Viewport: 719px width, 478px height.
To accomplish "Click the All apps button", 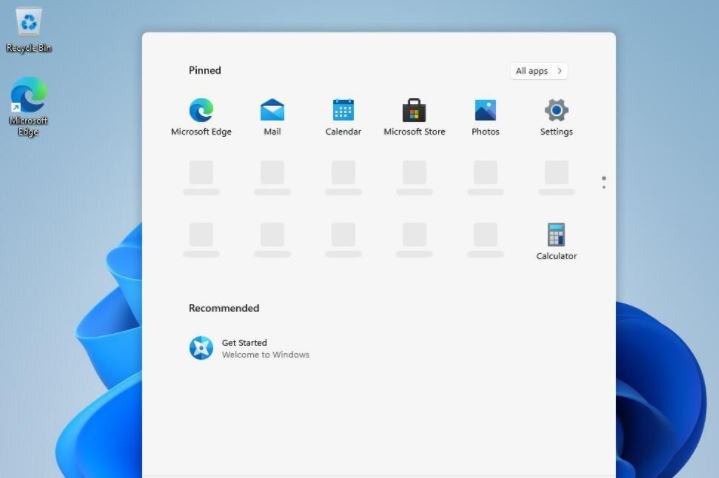I will pos(539,71).
